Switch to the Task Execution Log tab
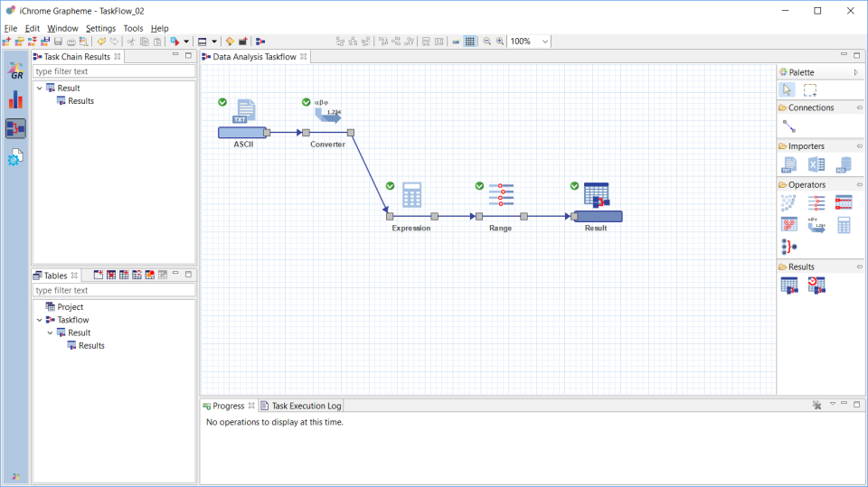The image size is (868, 487). 301,406
